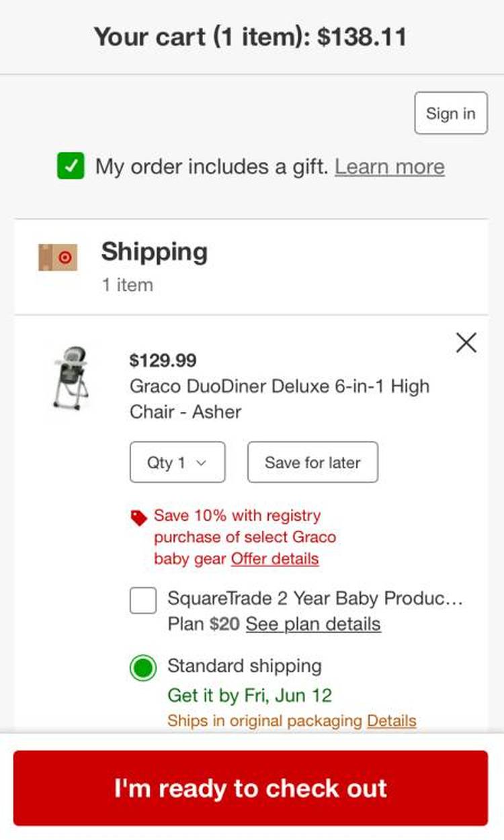Click the red registry offer tag icon
Viewport: 504px width, 840px height.
[138, 517]
